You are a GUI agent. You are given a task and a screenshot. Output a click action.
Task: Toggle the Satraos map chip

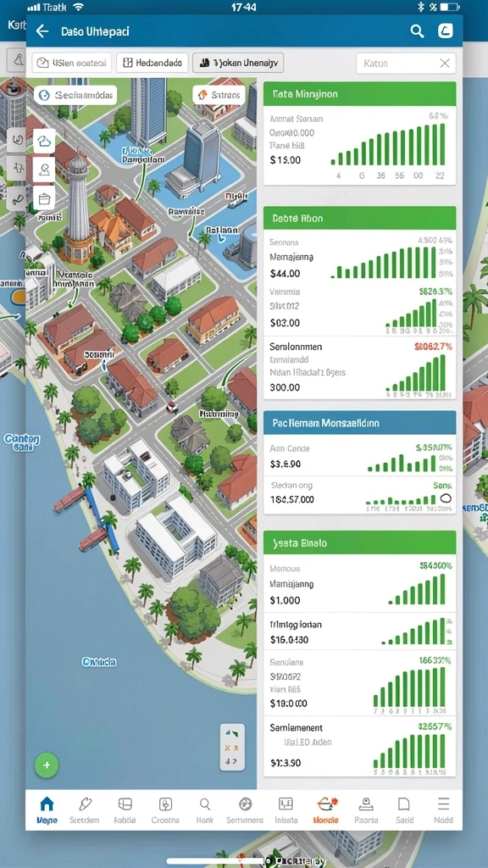click(219, 95)
